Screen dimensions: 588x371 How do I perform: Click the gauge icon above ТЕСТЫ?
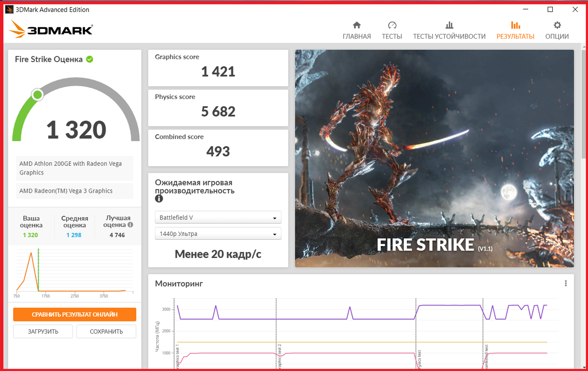point(392,25)
